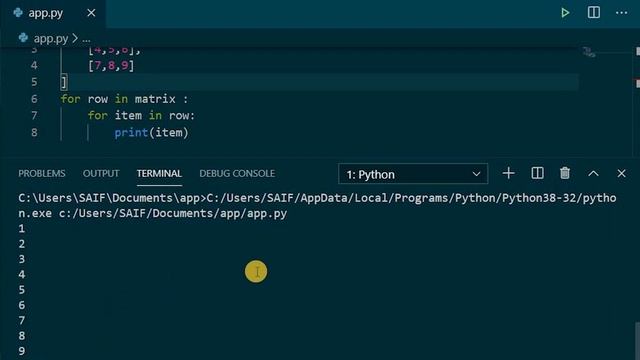Click line number 4 in gutter
The height and width of the screenshot is (360, 640).
pos(34,65)
